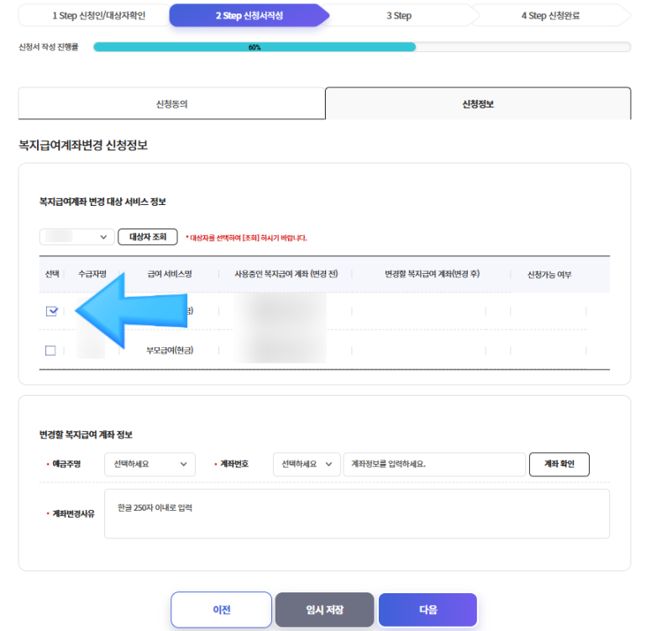Click the 수급자명 column header
This screenshot has height=631, width=672.
pos(92,274)
